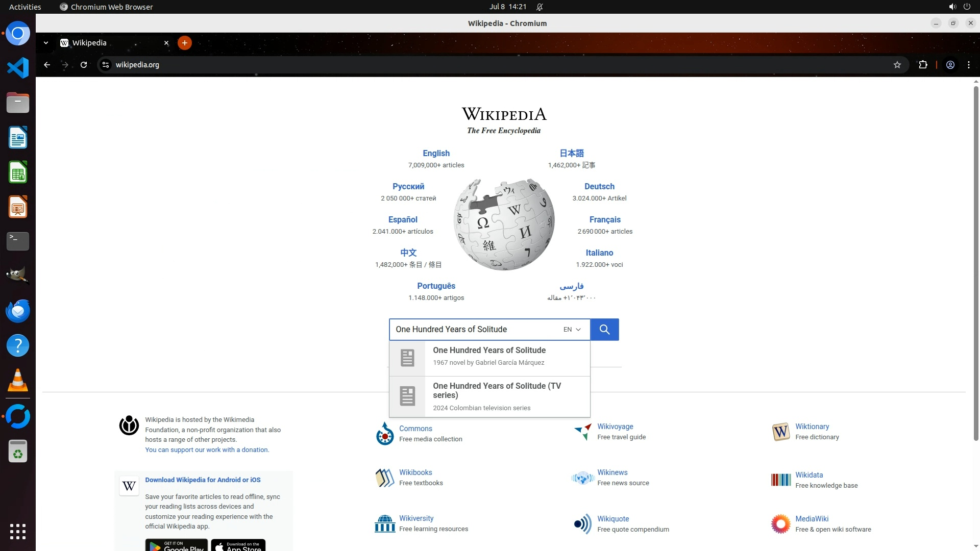
Task: Open the Chromium profile avatar icon
Action: coord(950,65)
